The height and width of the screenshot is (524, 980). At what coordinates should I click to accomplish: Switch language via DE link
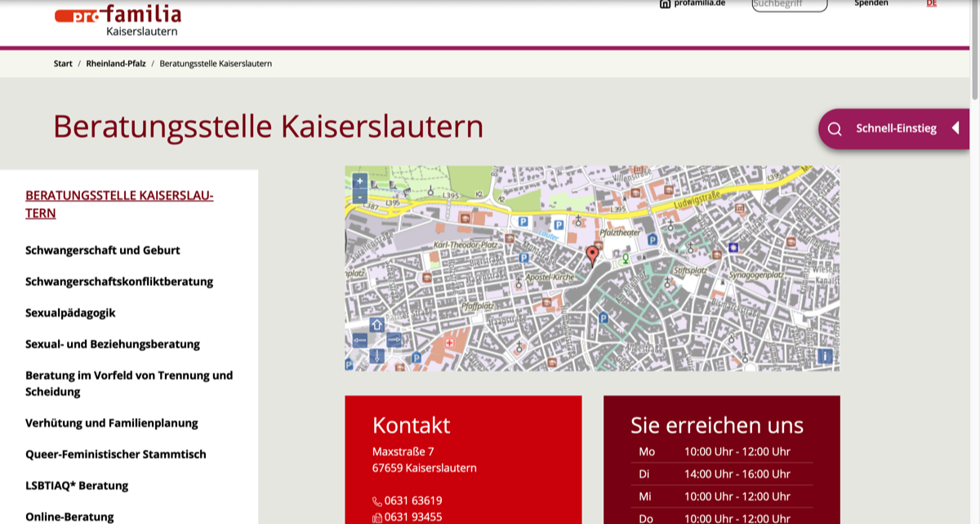tap(931, 3)
